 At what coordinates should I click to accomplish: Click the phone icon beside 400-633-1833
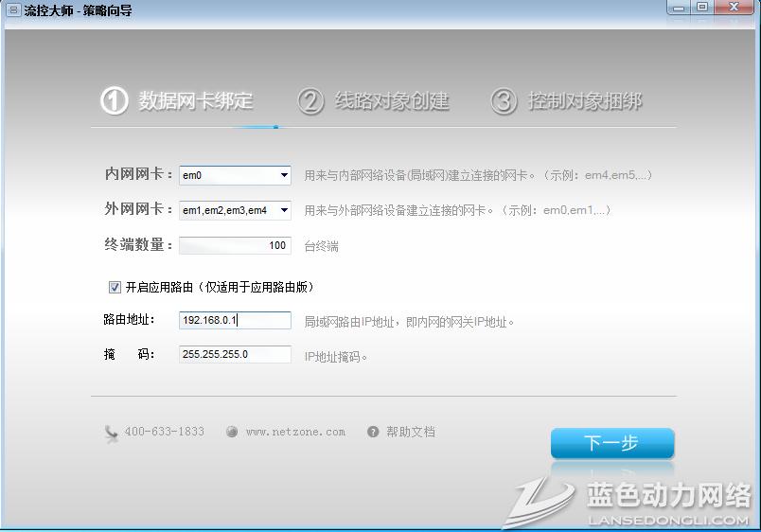coord(112,432)
